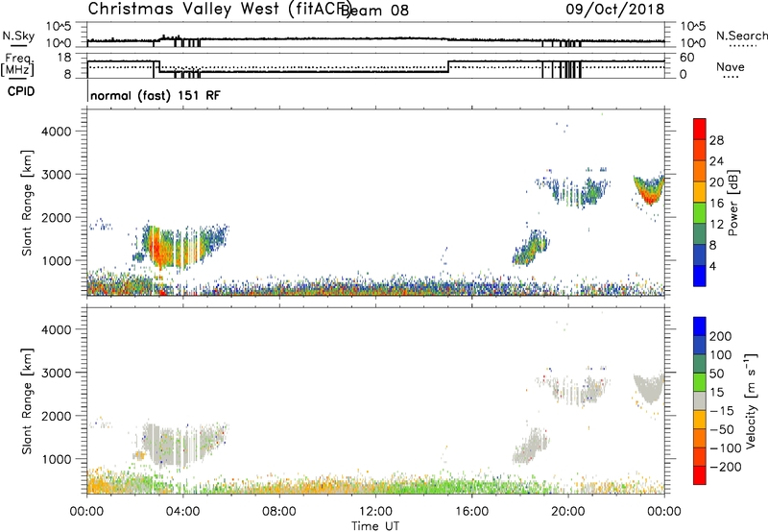The height and width of the screenshot is (532, 768).
Task: Click the '60' Nave axis tick label
Action: 687,58
